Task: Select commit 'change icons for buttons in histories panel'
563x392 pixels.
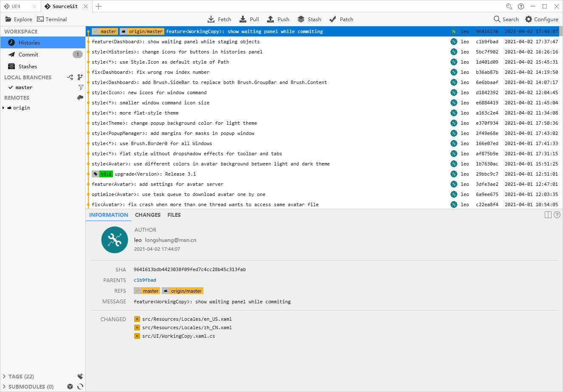Action: [323, 52]
